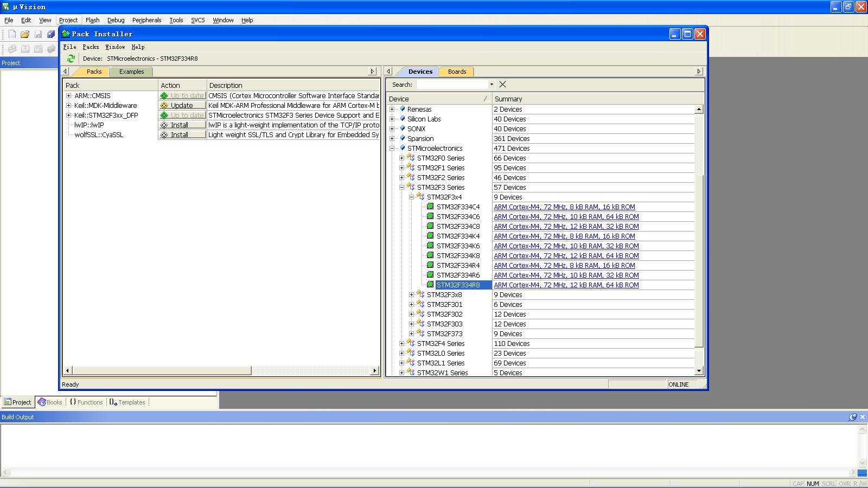The image size is (868, 488).
Task: Expand the Keil::MDK-Middleware pack node
Action: [x=69, y=106]
